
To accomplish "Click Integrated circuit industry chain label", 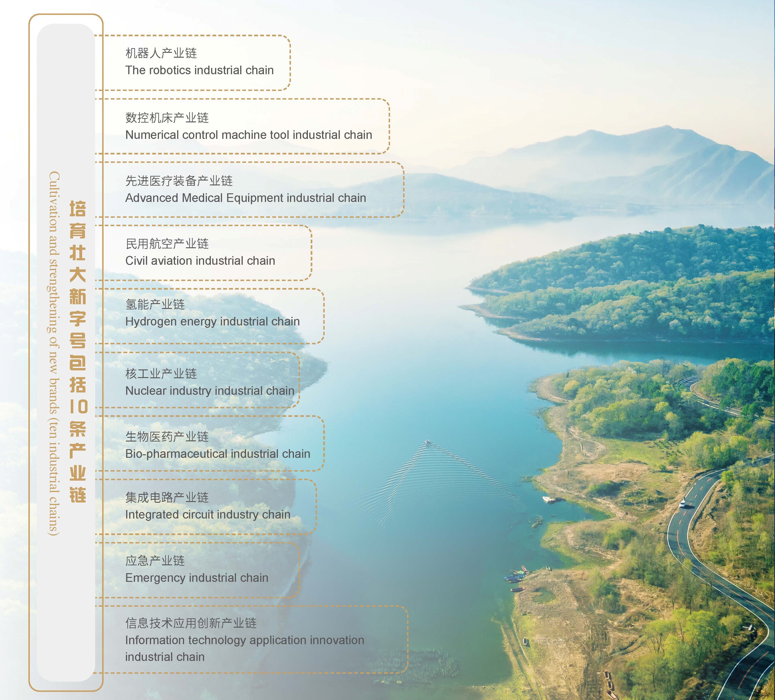I will [208, 514].
